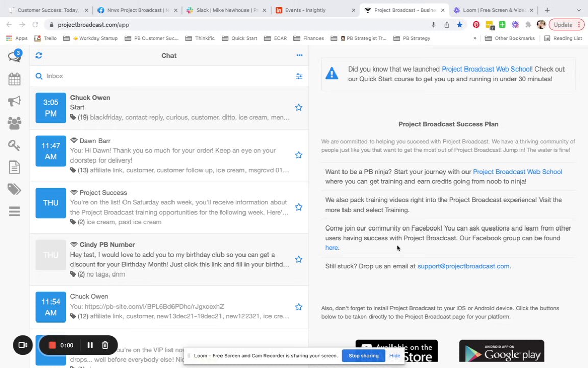
Task: Open the Cindy PB Number chat
Action: pos(169,259)
